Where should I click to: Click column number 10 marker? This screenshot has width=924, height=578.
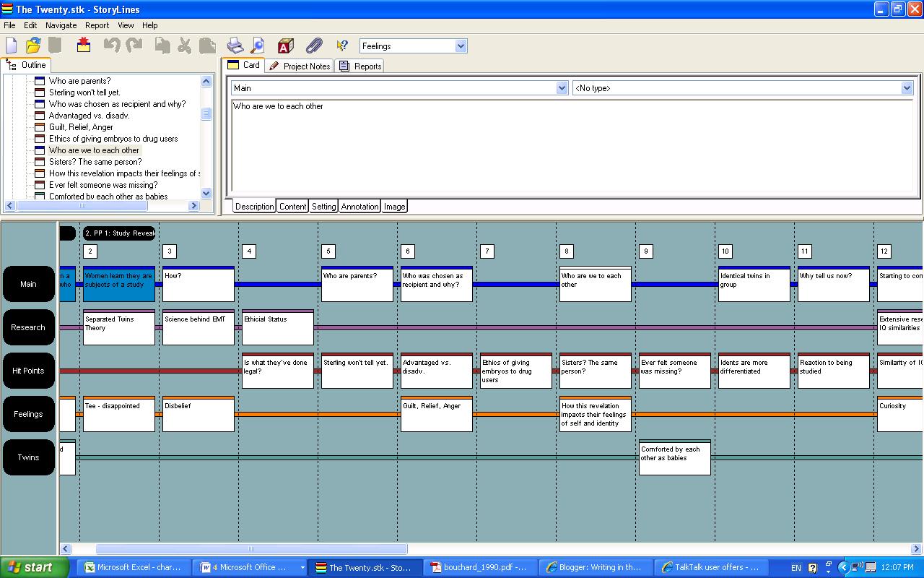pyautogui.click(x=725, y=251)
